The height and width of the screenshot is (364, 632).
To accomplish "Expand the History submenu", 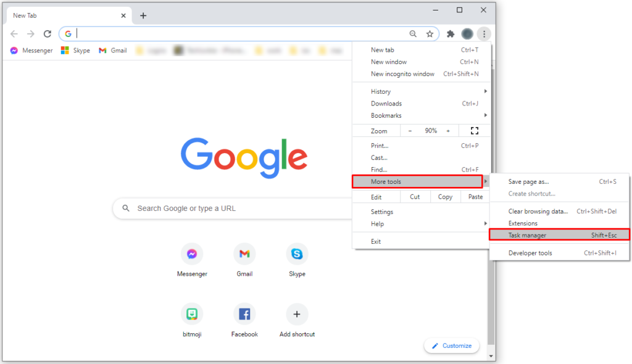I will (382, 91).
